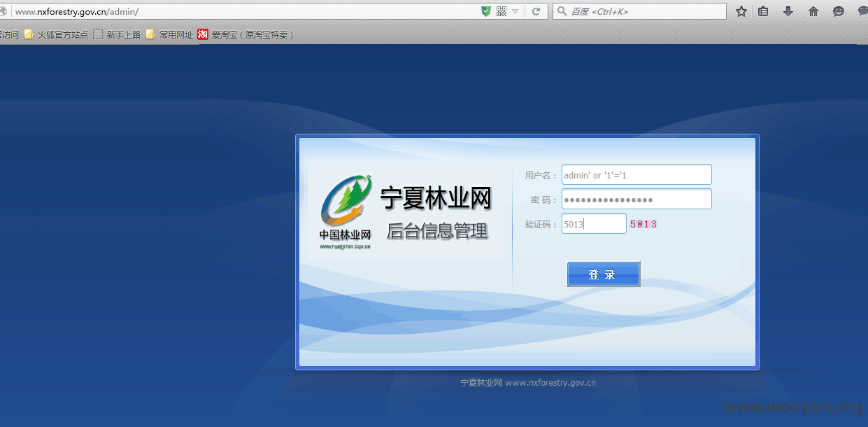Click the smiley face chat icon
Screen dimensions: 868x427
pos(839,11)
